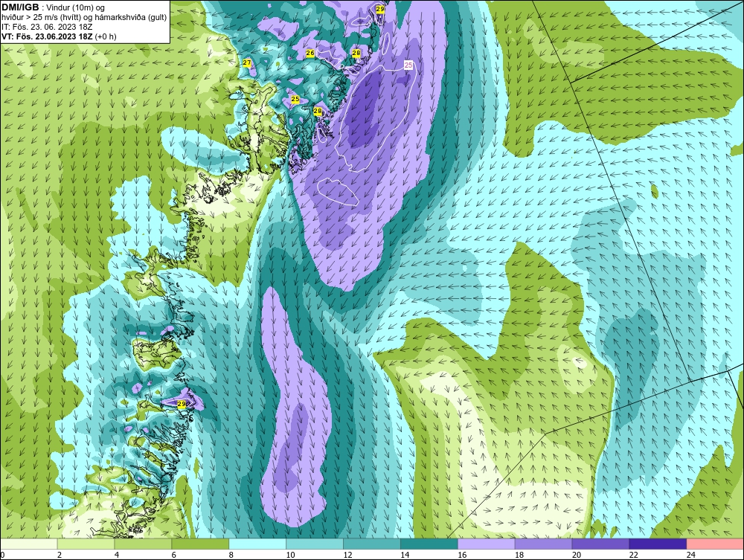Viewport: 744px width, 560px height.
Task: Click the legend scale value 22
Action: [635, 555]
